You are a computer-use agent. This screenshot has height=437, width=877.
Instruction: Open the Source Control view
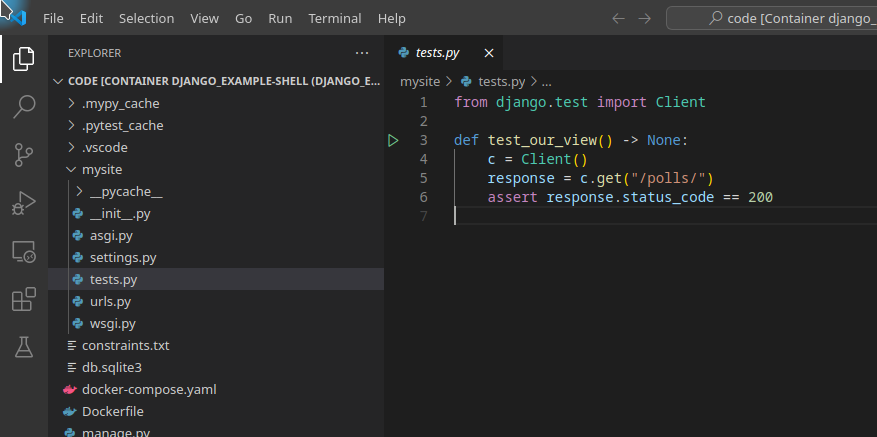pyautogui.click(x=23, y=155)
